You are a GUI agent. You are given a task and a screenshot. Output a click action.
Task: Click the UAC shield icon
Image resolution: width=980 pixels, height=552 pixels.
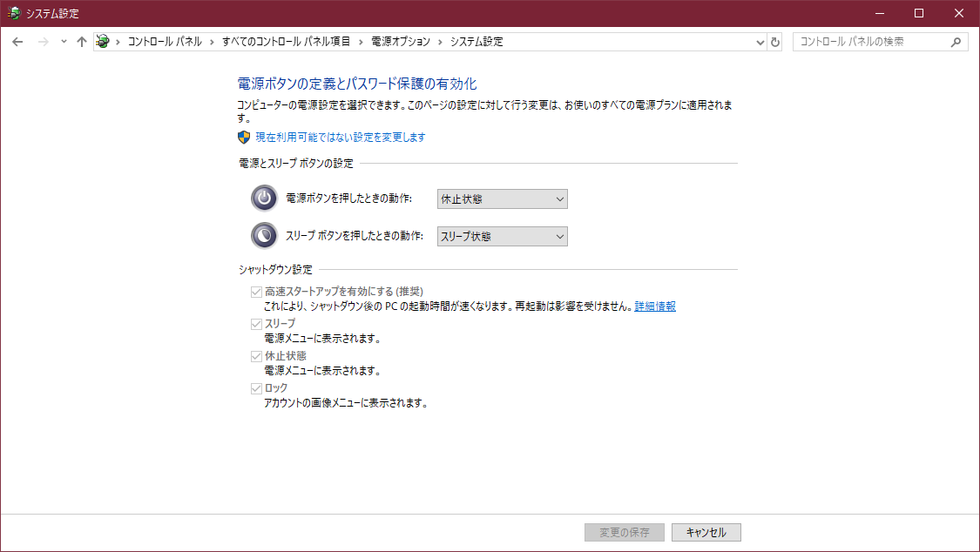(x=244, y=137)
